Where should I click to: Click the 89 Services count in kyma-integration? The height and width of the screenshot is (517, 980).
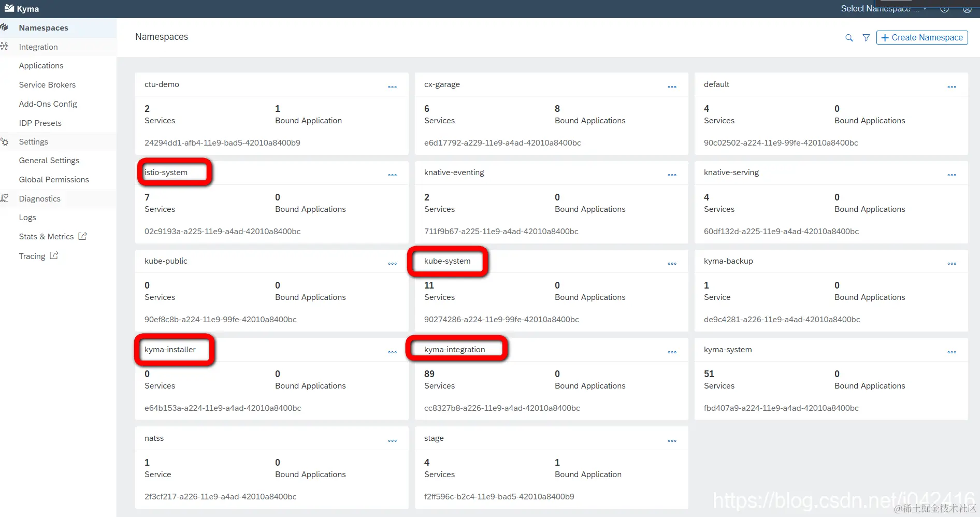click(x=429, y=374)
